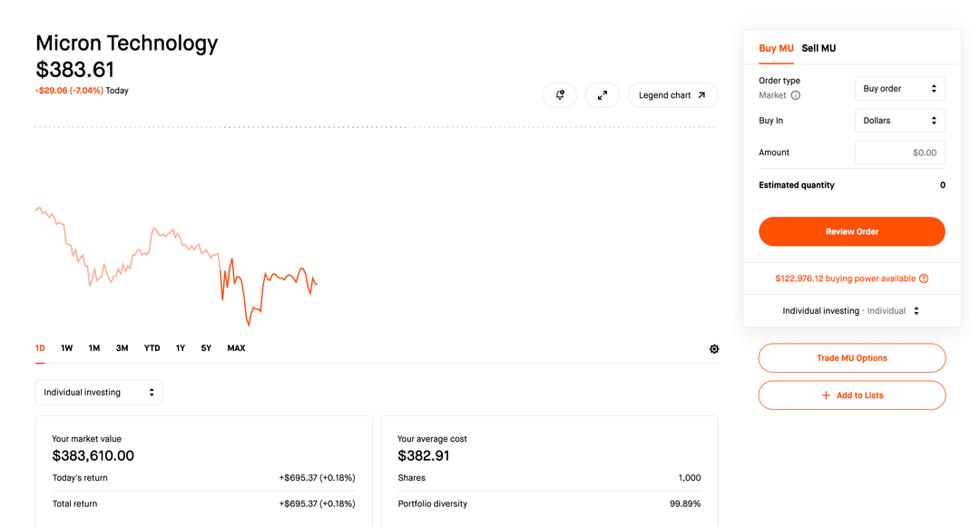Open the Buy order type dropdown

(899, 89)
